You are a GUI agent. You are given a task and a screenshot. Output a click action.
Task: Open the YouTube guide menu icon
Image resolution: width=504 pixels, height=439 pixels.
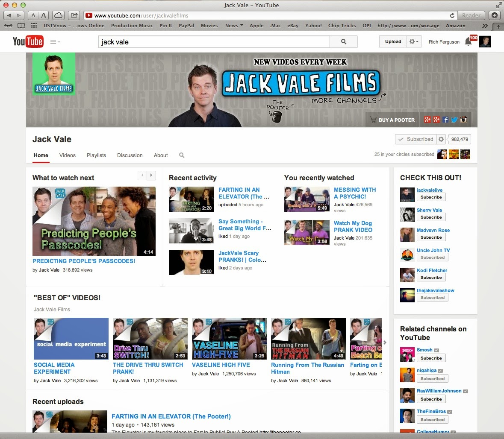[55, 42]
